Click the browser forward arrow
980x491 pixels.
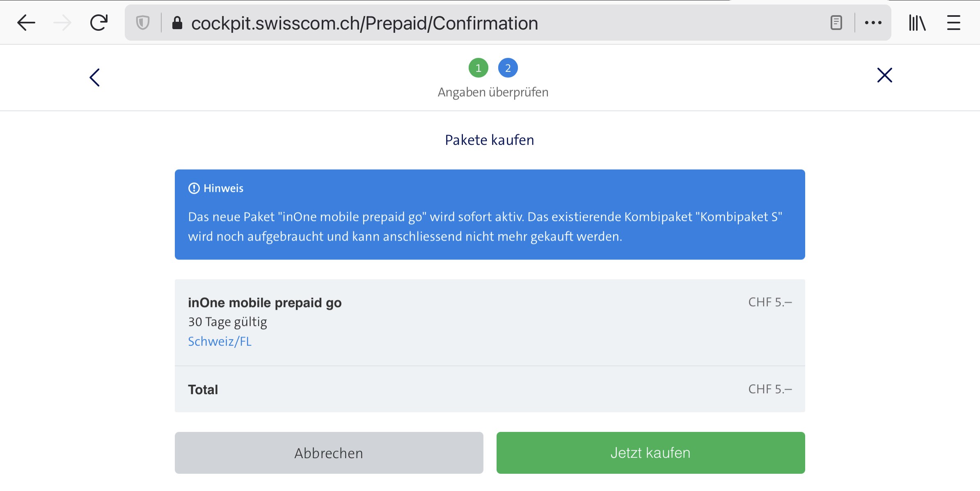(62, 23)
